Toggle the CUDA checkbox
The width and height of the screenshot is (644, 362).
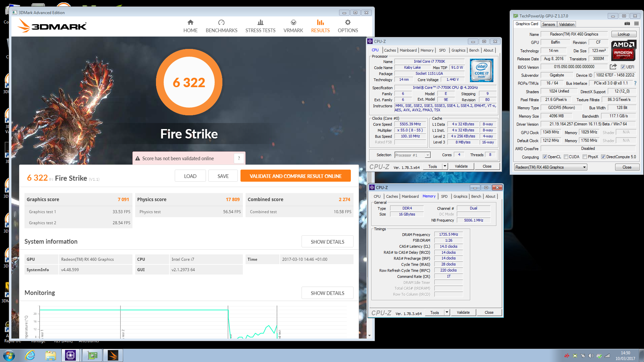point(566,157)
